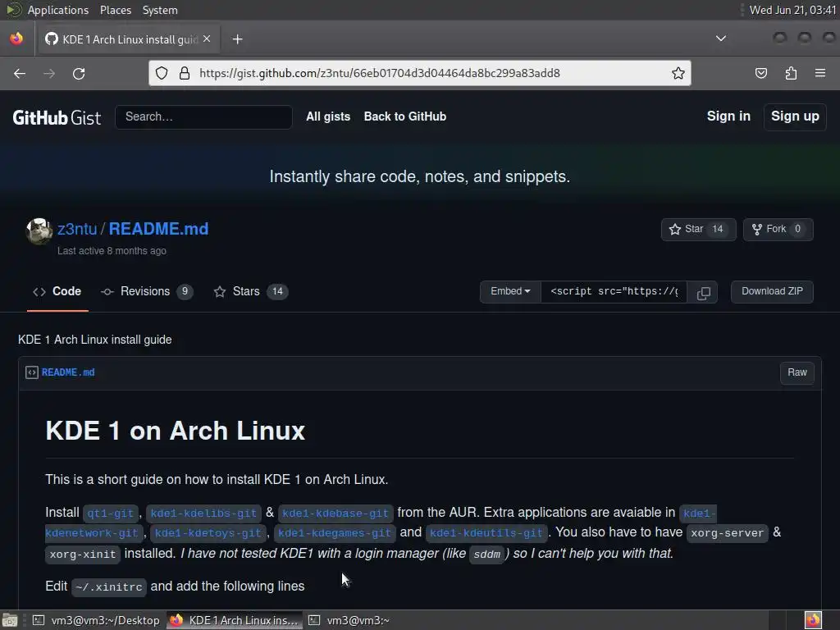Close the KDE 1 Arch Linux tab
The height and width of the screenshot is (630, 840).
207,39
